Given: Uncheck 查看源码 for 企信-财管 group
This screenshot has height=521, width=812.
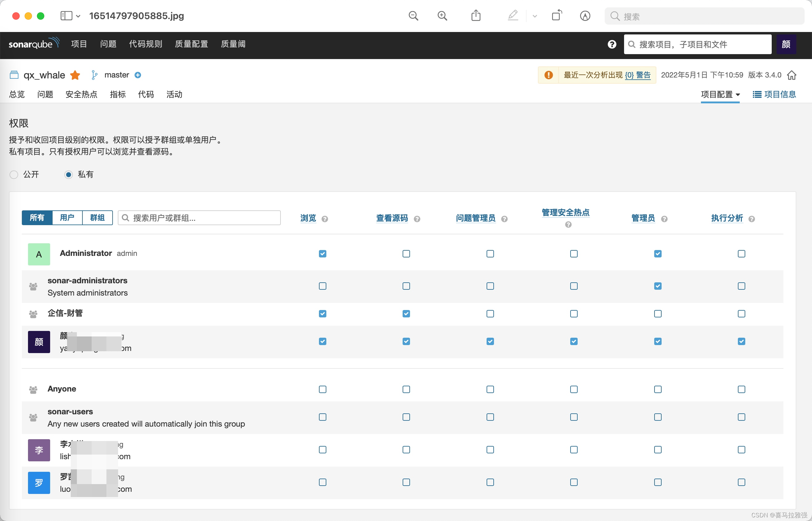Looking at the screenshot, I should 406,314.
